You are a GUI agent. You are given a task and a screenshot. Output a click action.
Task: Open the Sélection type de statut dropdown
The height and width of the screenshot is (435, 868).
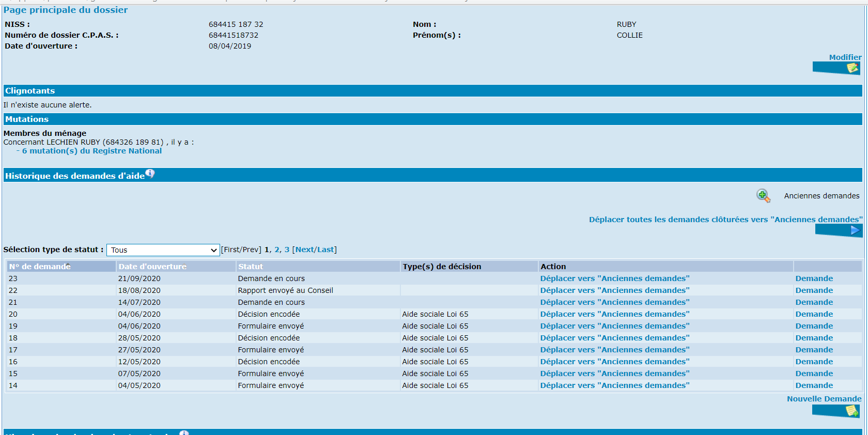(x=163, y=250)
